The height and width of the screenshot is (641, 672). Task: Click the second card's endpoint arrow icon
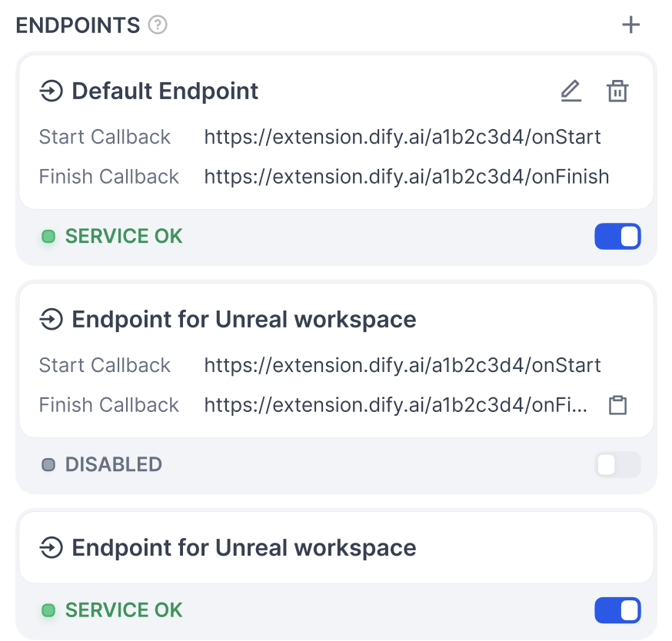[x=51, y=320]
